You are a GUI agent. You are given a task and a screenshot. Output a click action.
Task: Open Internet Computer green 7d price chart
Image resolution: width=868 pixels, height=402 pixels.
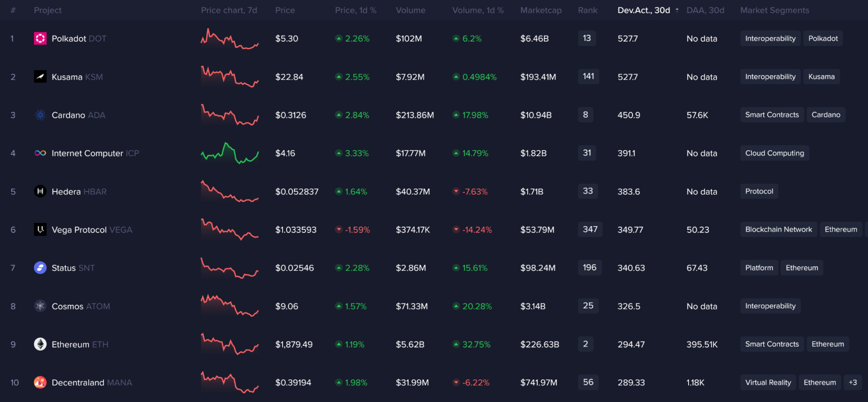tap(230, 153)
